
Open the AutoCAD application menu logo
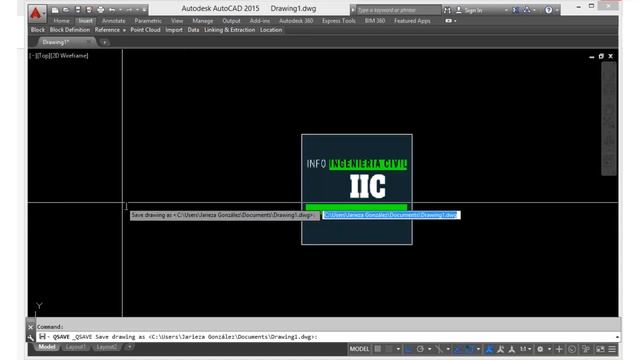pyautogui.click(x=36, y=13)
